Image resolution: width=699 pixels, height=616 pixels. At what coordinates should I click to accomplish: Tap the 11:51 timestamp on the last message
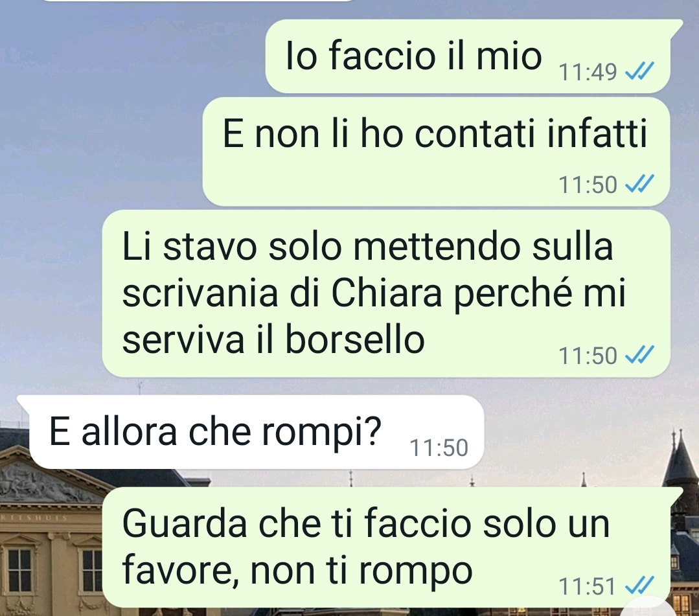(587, 586)
